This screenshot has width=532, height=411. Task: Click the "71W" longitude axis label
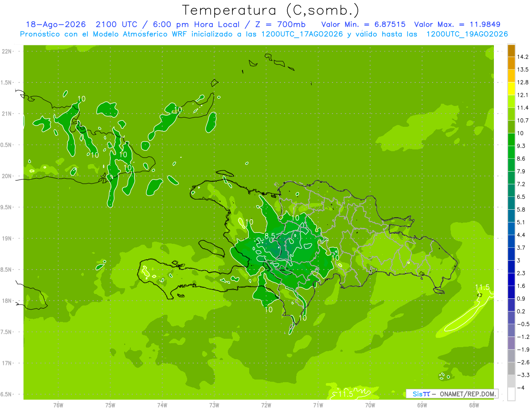pyautogui.click(x=318, y=405)
